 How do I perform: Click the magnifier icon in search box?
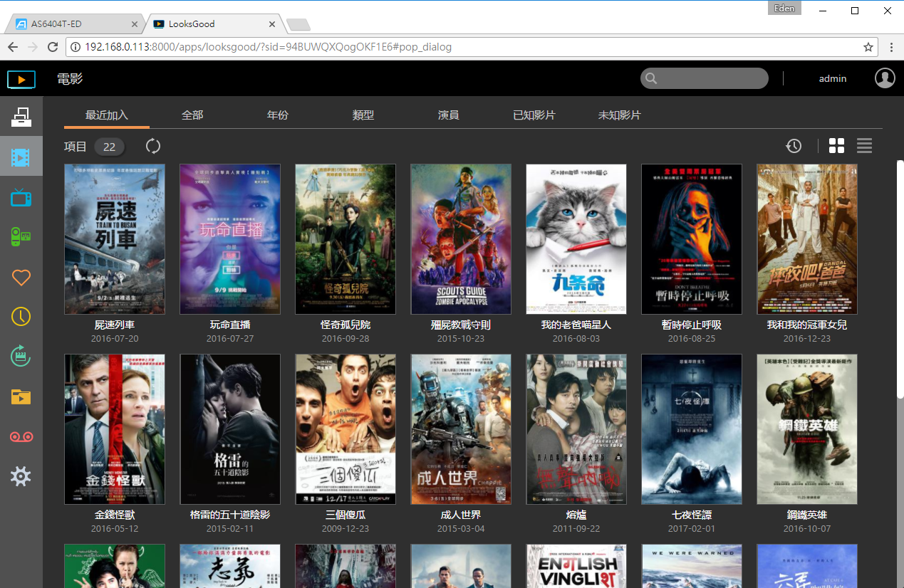(651, 78)
